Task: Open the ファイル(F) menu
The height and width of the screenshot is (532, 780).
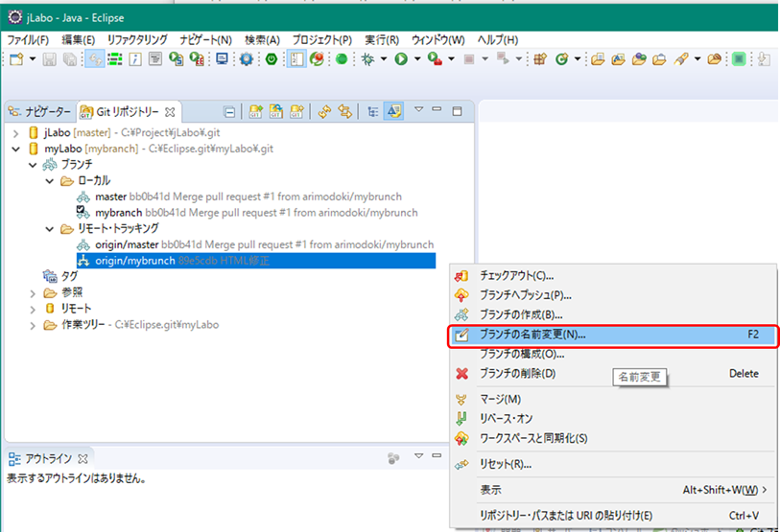Action: 28,39
